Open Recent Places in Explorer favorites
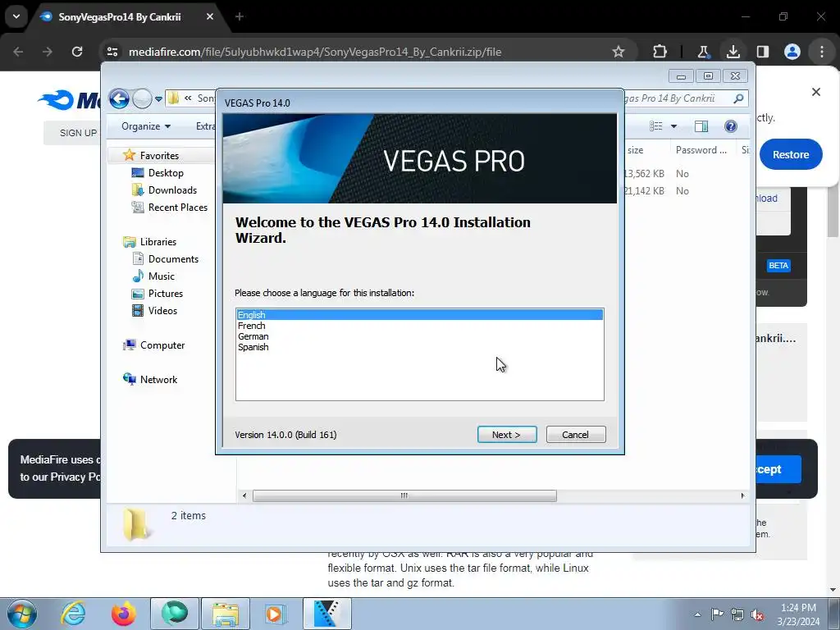Image resolution: width=840 pixels, height=630 pixels. (x=177, y=207)
